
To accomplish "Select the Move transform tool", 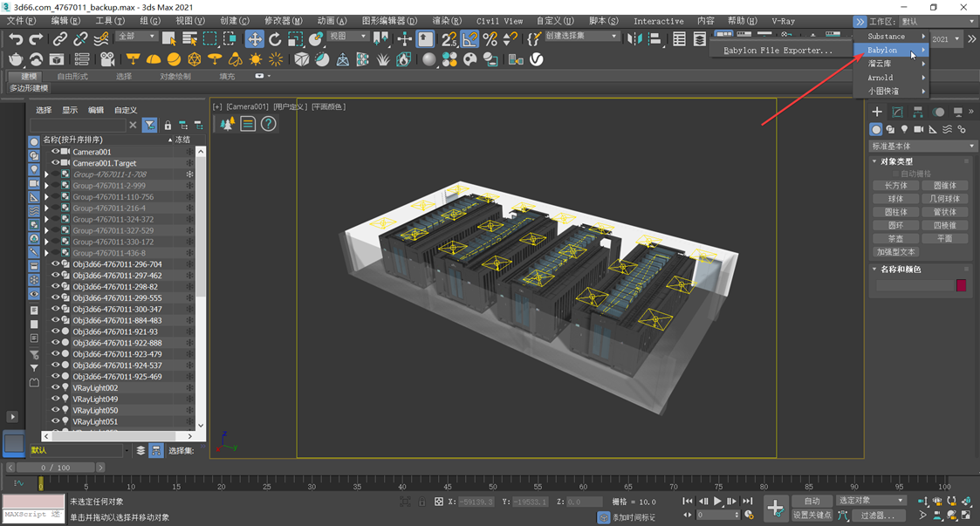I will click(254, 39).
